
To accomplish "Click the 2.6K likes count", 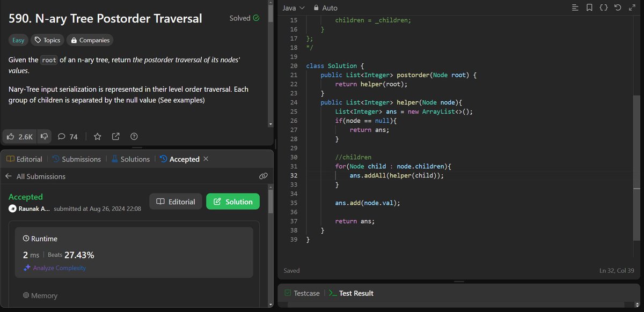I will pyautogui.click(x=25, y=137).
